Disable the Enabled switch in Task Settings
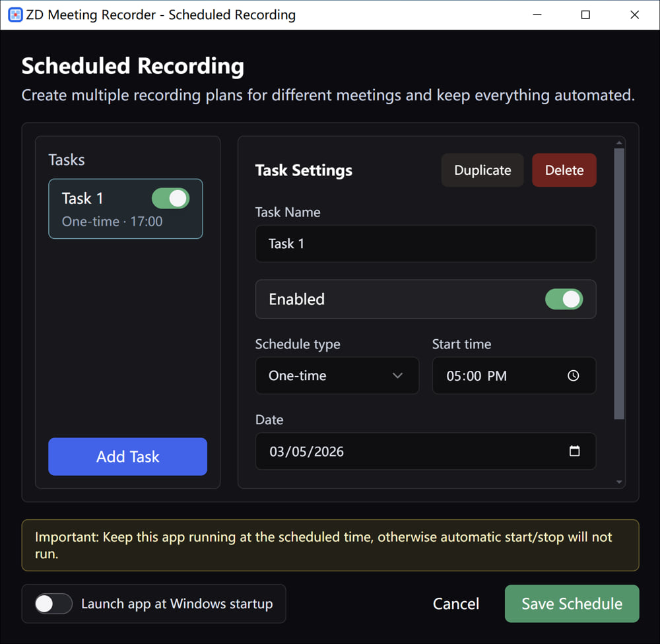The image size is (660, 644). pyautogui.click(x=564, y=299)
